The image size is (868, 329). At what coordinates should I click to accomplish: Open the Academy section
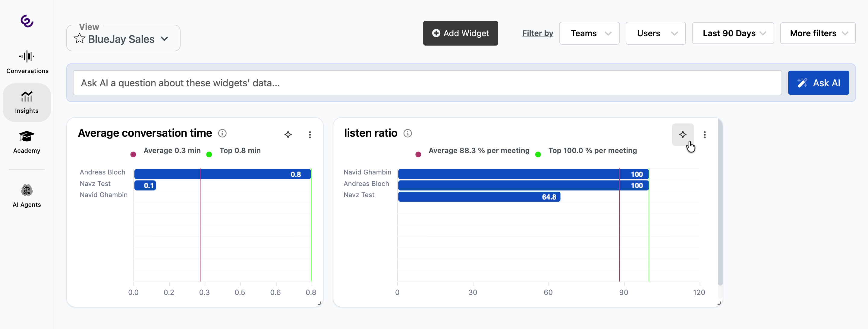click(27, 142)
